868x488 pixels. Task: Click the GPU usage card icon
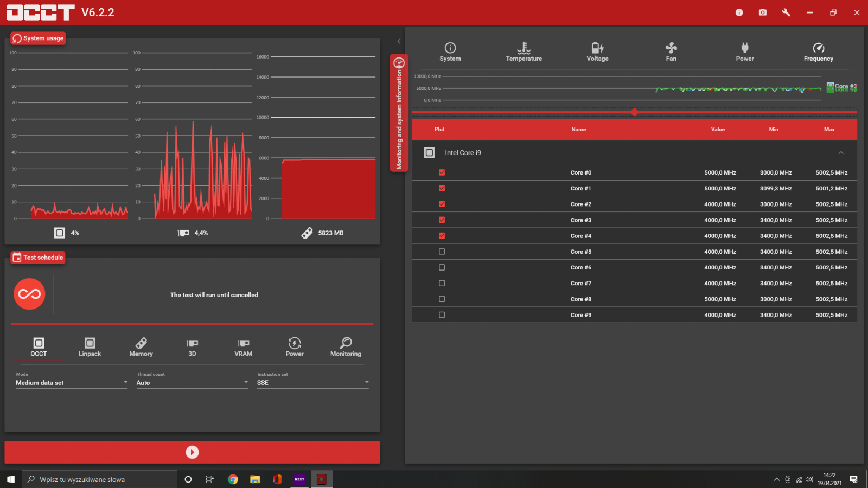(183, 233)
